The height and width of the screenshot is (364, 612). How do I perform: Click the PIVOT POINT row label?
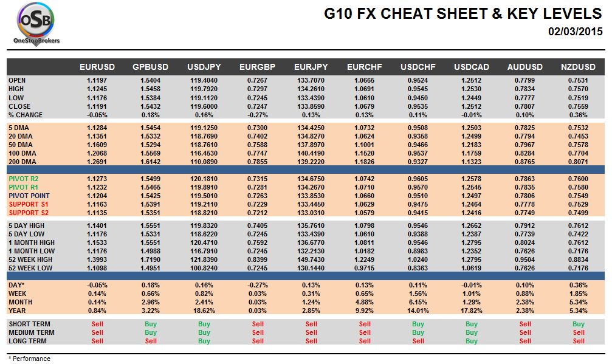point(29,196)
